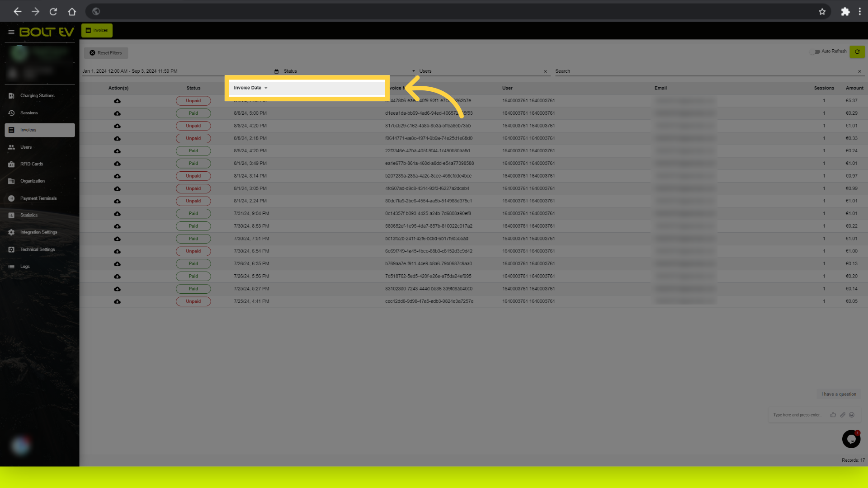Click the calendar icon in date range filter
This screenshot has height=488, width=868.
pyautogui.click(x=276, y=71)
